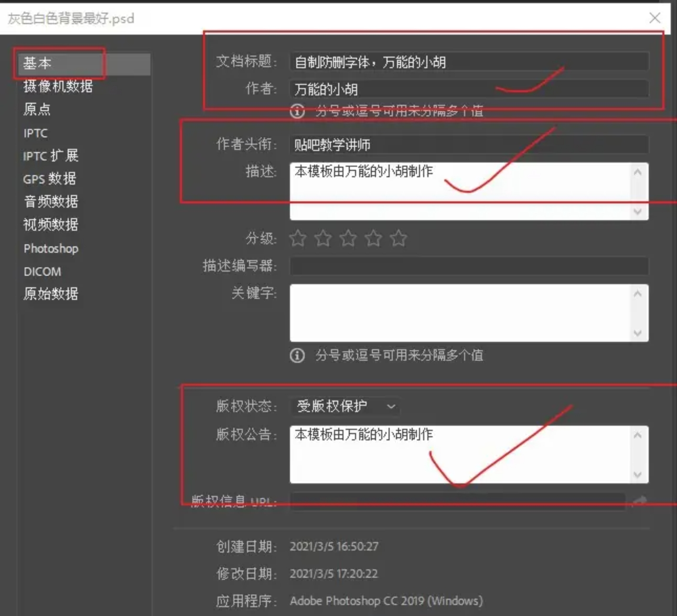Click down arrow in 描述 scrollbar
Viewport: 677px width, 616px height.
[638, 212]
